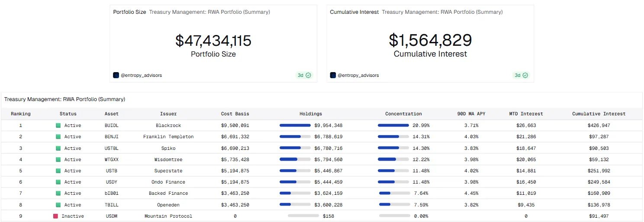
Task: Click the entropy_advisors avatar in the Portfolio Size card
Action: (x=116, y=75)
